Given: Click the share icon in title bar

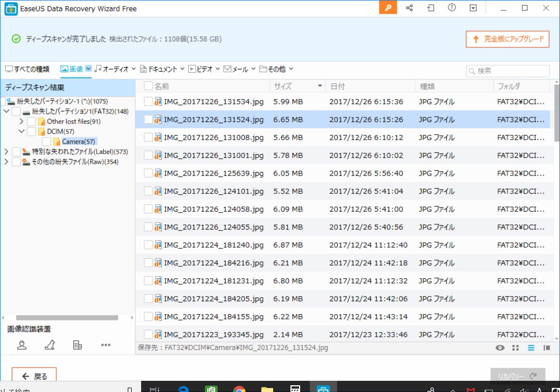Looking at the screenshot, I should click(409, 8).
